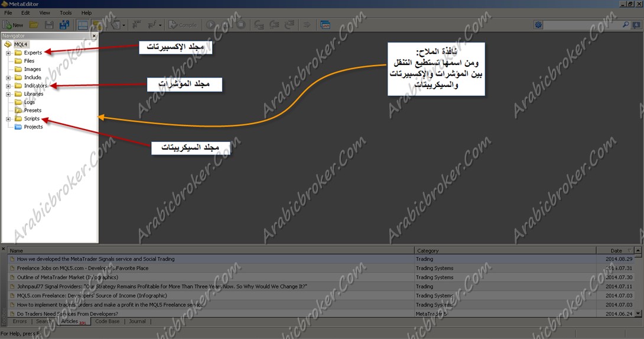Select the Files folder in Navigator
This screenshot has width=644, height=339.
click(x=29, y=61)
